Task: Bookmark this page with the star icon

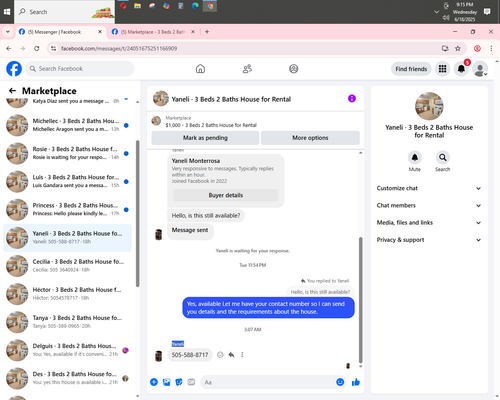Action: (x=458, y=48)
